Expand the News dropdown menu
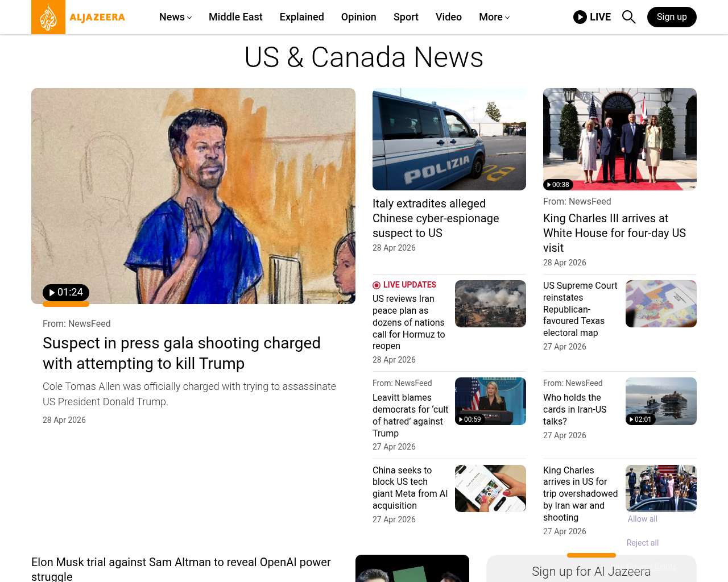The width and height of the screenshot is (728, 582). 175,17
